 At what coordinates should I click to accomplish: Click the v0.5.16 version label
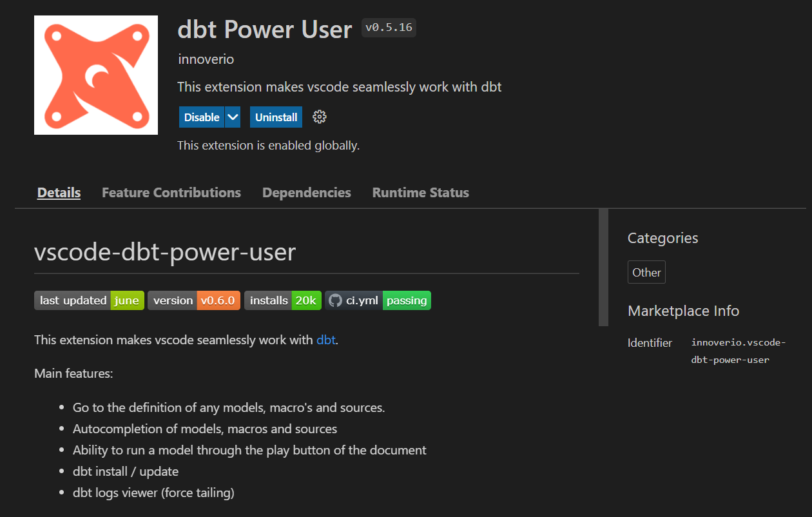coord(389,28)
